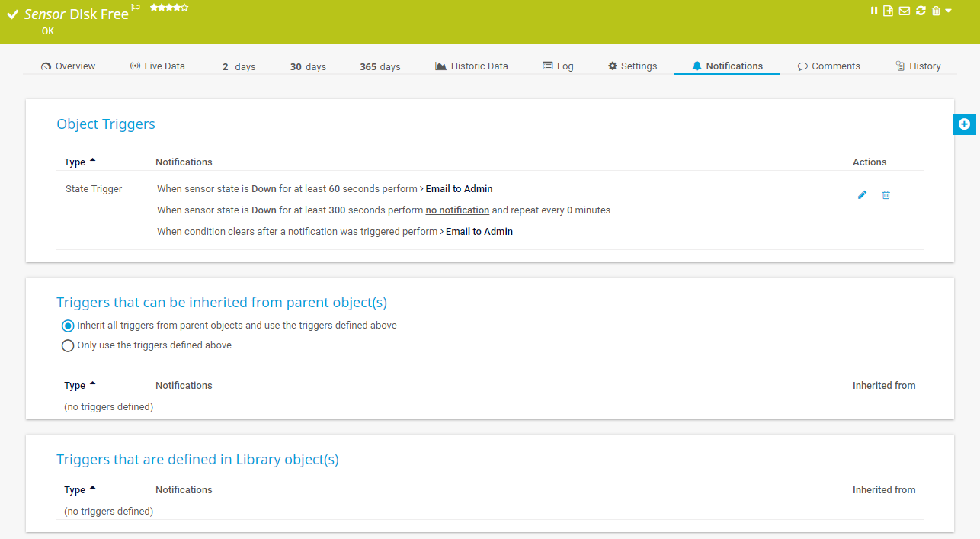Click the blue plus add trigger button
980x539 pixels.
pyautogui.click(x=964, y=124)
